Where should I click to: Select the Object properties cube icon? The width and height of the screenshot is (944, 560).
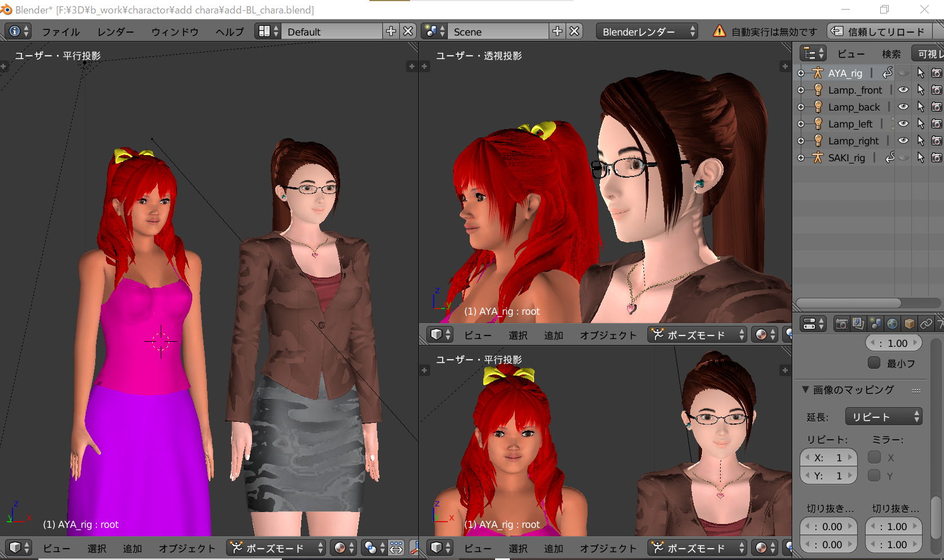pos(909,324)
